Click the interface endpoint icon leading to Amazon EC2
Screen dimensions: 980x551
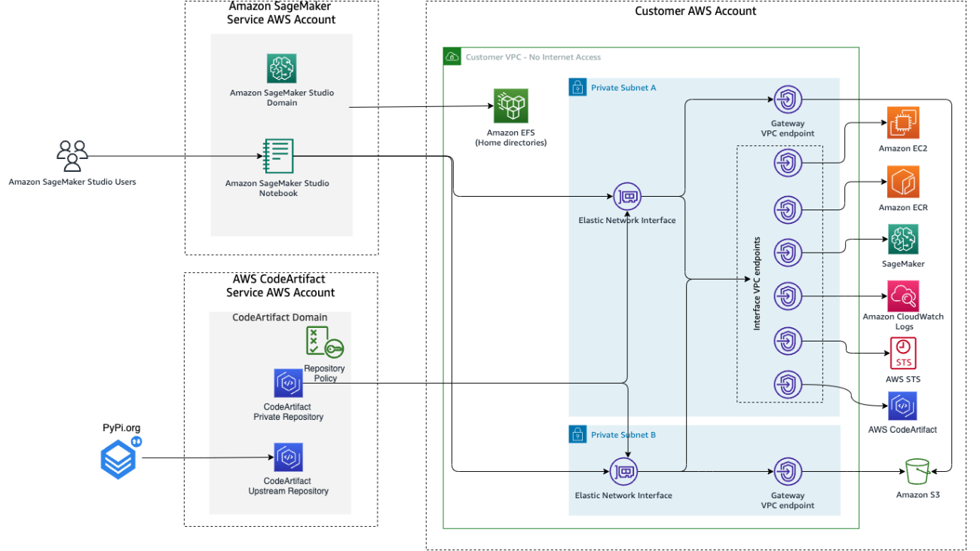pyautogui.click(x=788, y=162)
